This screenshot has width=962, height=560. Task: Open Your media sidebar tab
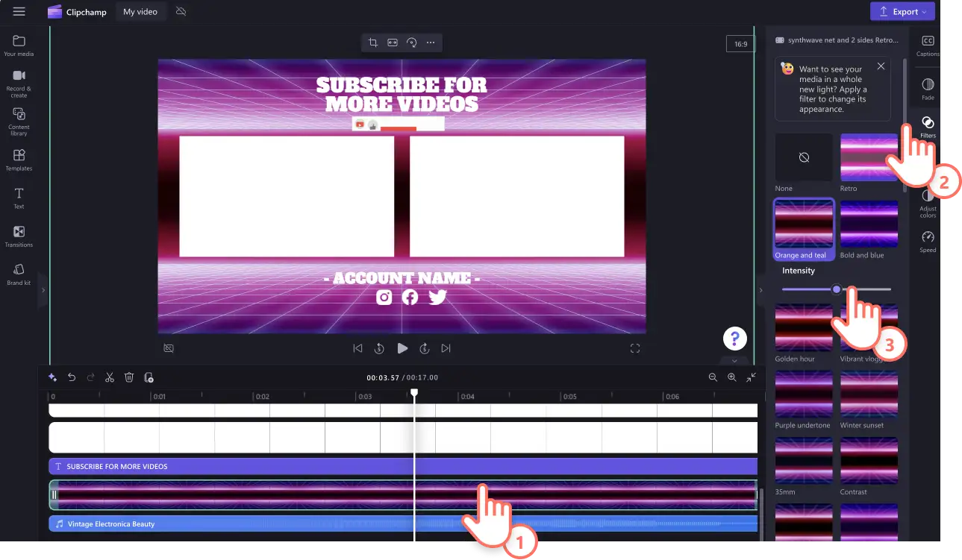point(19,45)
